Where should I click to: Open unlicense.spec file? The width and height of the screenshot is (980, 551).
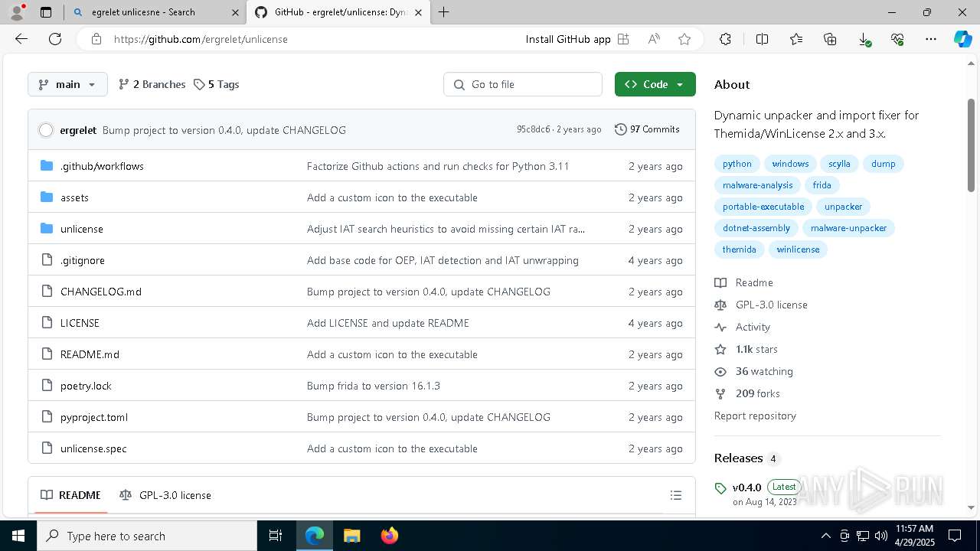click(x=93, y=448)
